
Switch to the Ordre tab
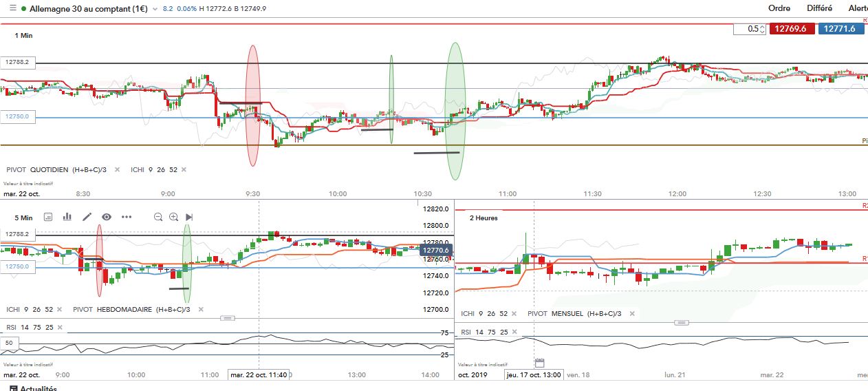[x=779, y=8]
